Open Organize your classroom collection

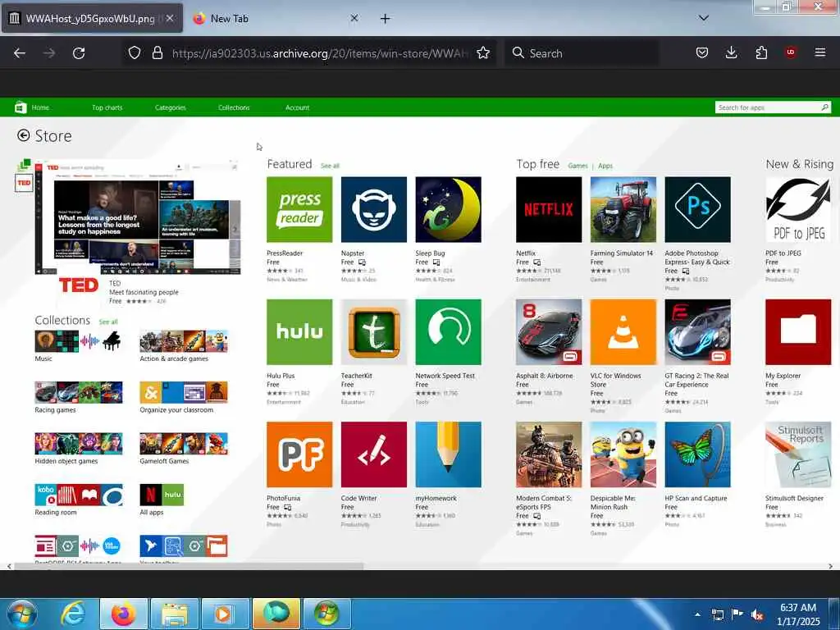(x=184, y=397)
